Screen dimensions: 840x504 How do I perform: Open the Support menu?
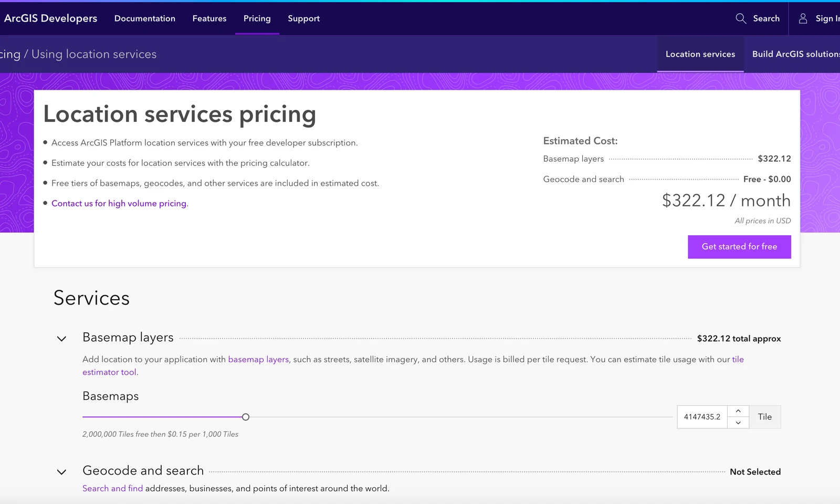point(303,18)
